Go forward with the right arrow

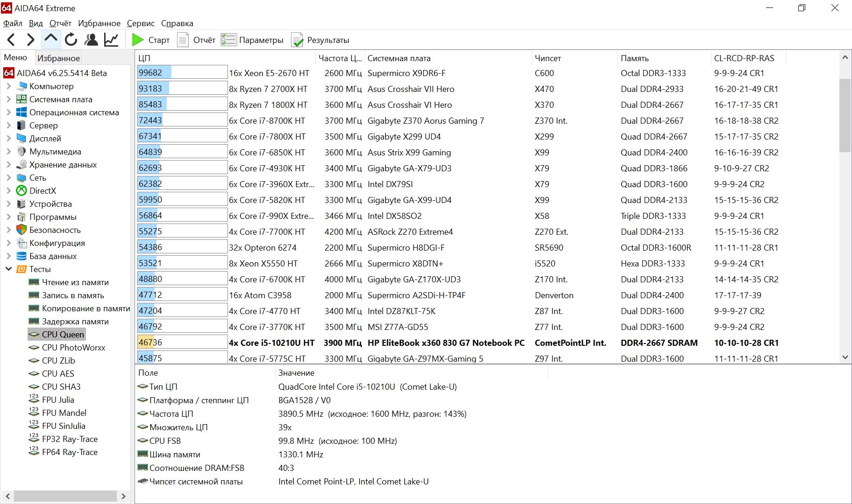(30, 40)
